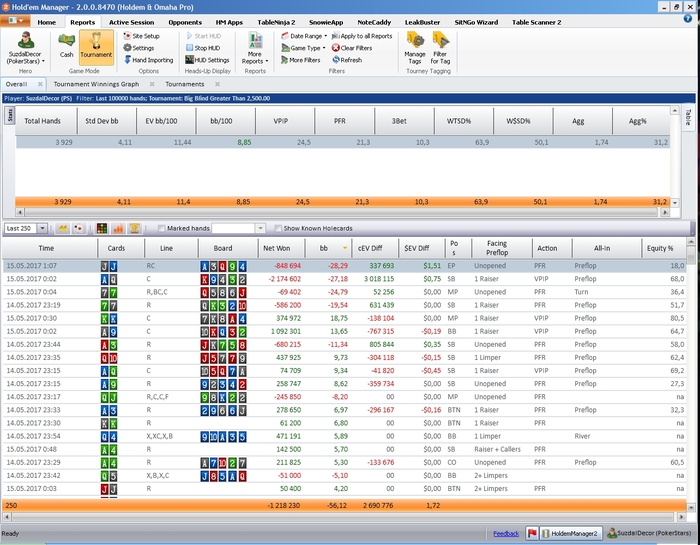Image resolution: width=700 pixels, height=545 pixels.
Task: Open the Active Session tab
Action: click(131, 22)
